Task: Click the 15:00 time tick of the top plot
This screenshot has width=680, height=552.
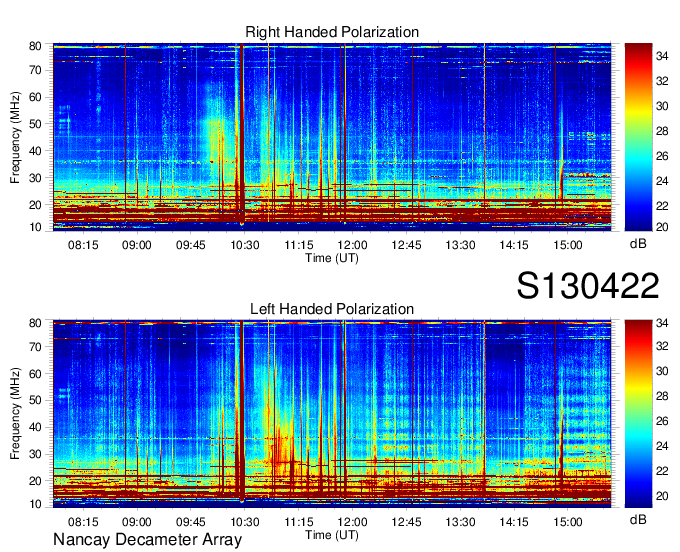Action: [x=568, y=245]
